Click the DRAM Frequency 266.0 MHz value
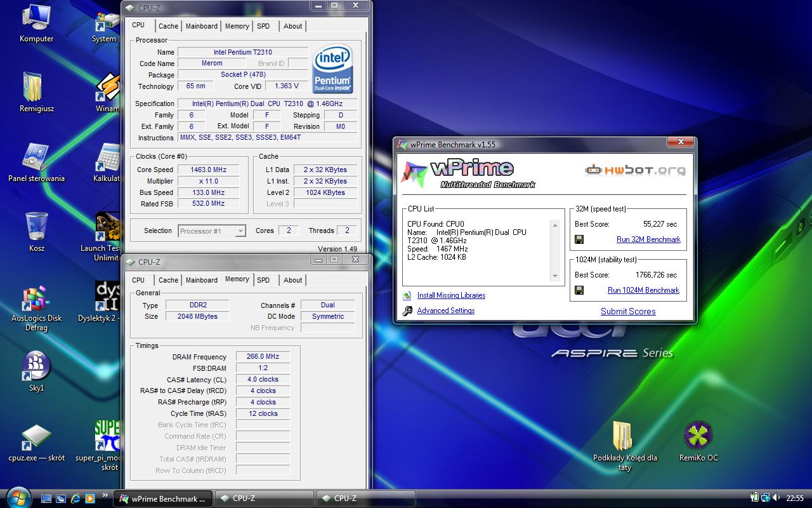The height and width of the screenshot is (508, 812). pyautogui.click(x=263, y=357)
